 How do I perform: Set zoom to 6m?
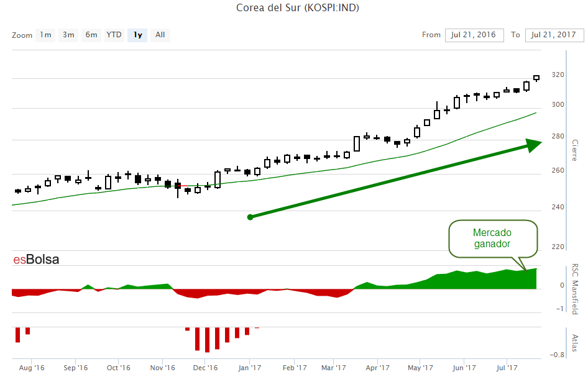[x=91, y=35]
